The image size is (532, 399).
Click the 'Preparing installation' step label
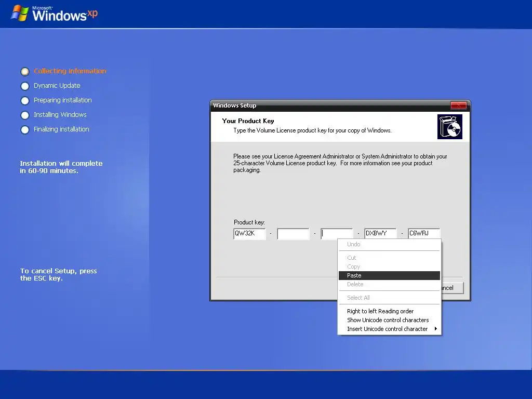[63, 100]
